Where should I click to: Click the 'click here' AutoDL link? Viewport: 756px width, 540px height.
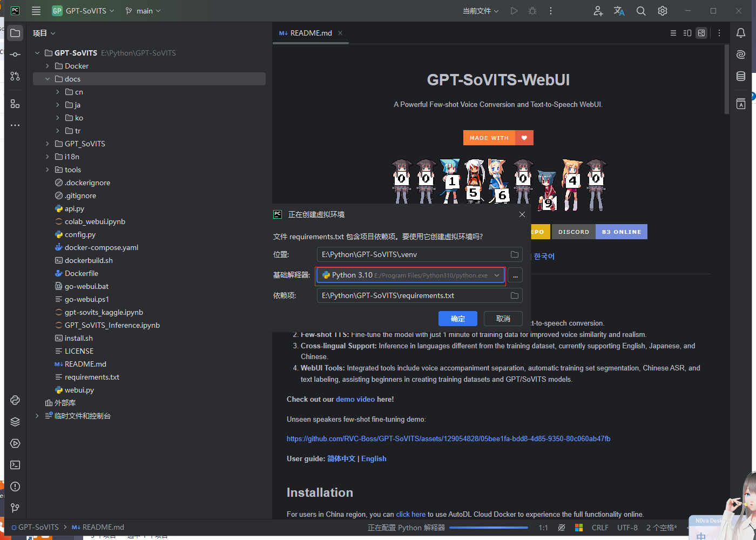coord(411,514)
